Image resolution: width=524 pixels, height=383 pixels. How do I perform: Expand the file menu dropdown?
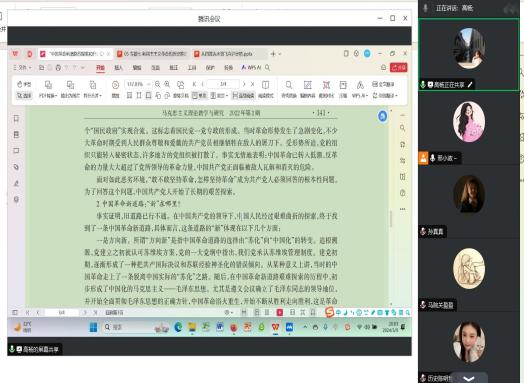(x=22, y=68)
